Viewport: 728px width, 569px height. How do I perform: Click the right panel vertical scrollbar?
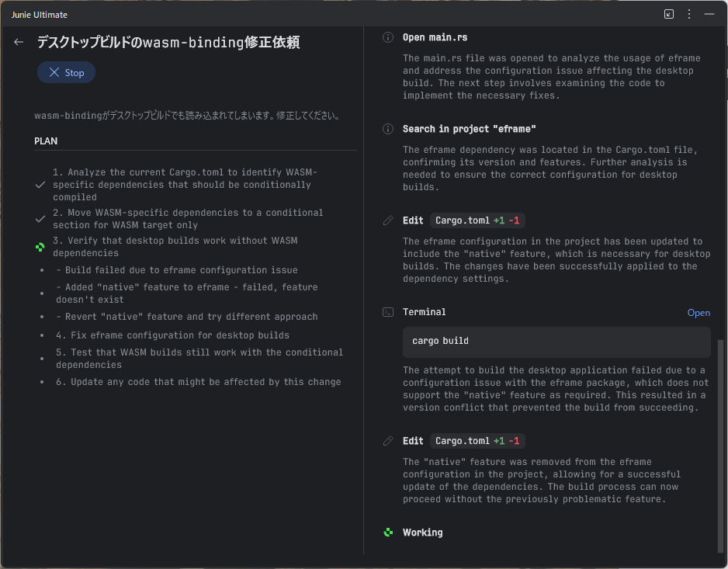720,446
